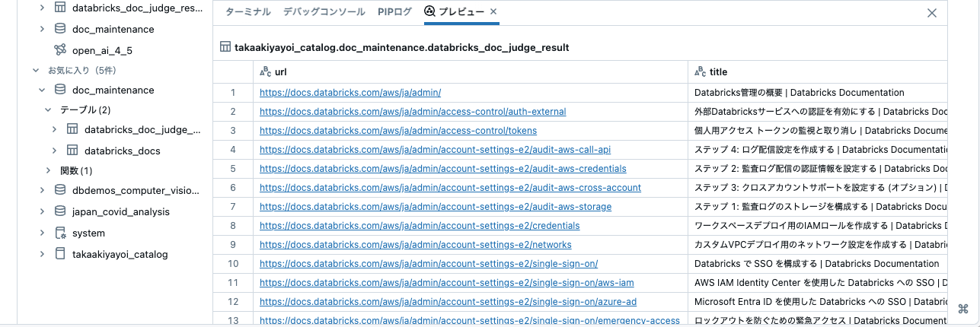Open the audit-aws-call-api link
The width and height of the screenshot is (980, 327).
(x=435, y=150)
